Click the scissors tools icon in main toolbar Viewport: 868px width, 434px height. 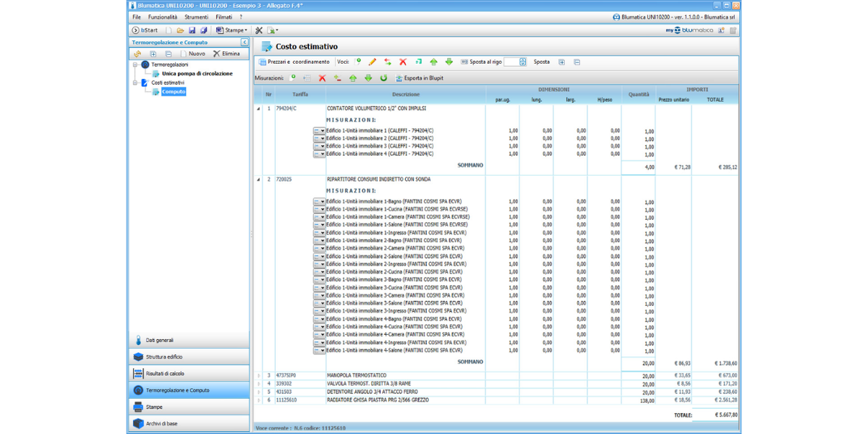(x=259, y=30)
